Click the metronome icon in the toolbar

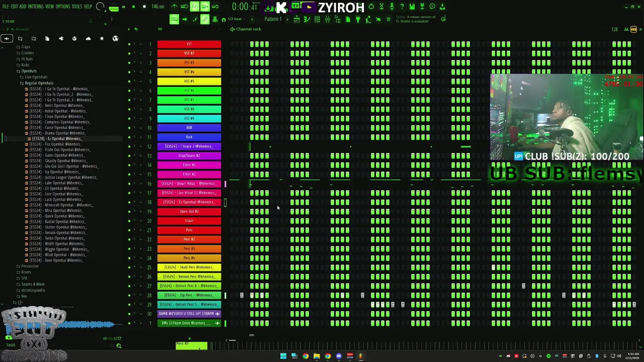coord(174,7)
